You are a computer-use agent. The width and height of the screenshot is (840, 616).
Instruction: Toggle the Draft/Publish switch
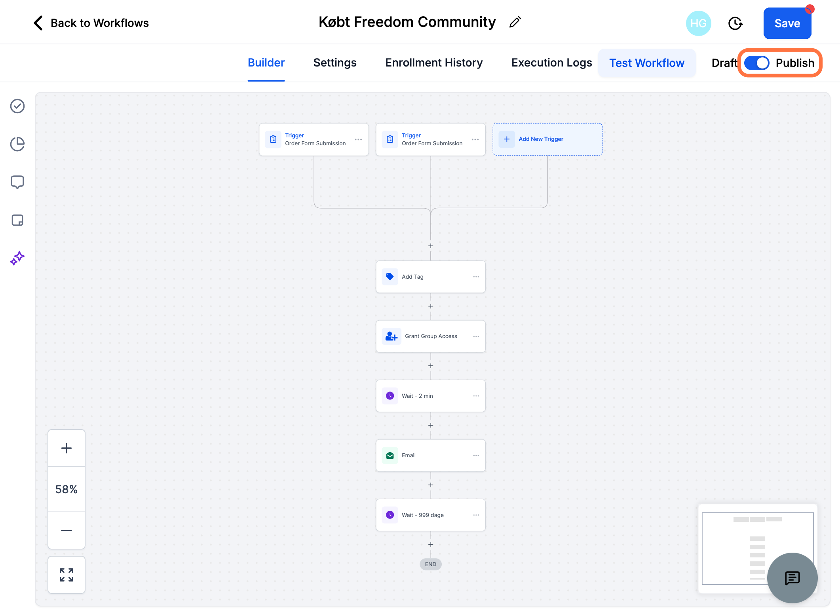tap(756, 63)
